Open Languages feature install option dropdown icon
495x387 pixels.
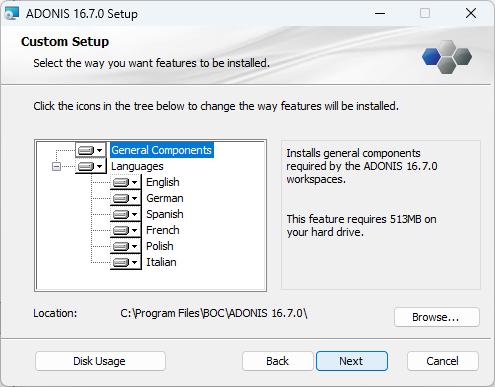click(x=90, y=166)
